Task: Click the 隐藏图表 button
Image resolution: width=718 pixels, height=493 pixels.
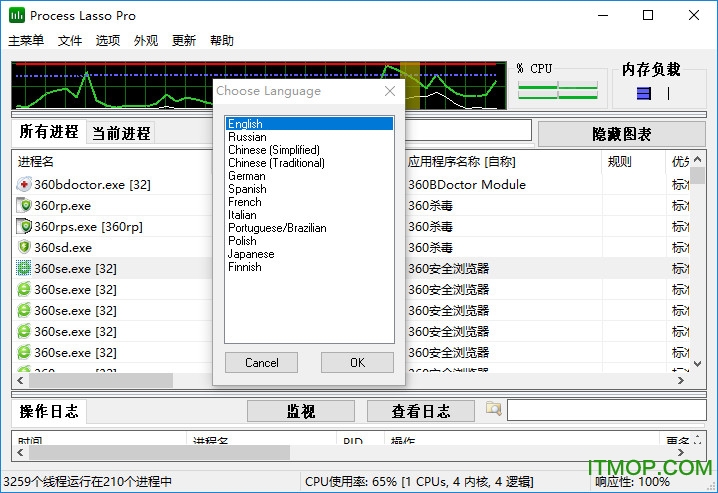Action: pyautogui.click(x=621, y=134)
